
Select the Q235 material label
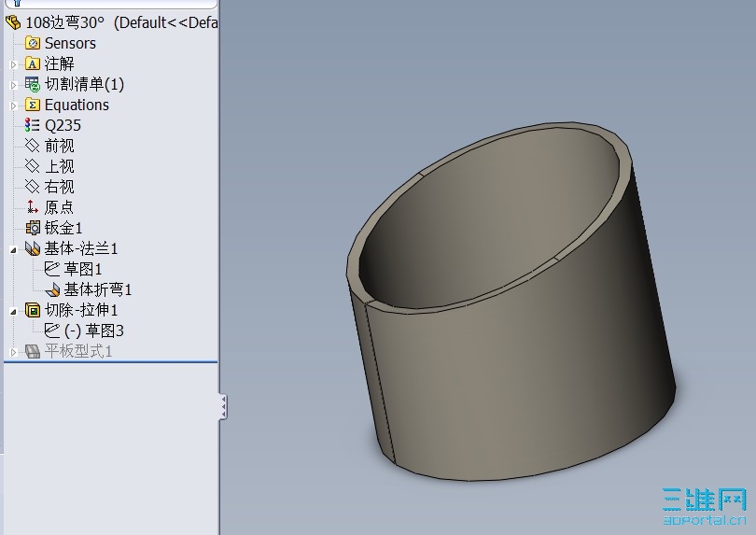click(63, 125)
